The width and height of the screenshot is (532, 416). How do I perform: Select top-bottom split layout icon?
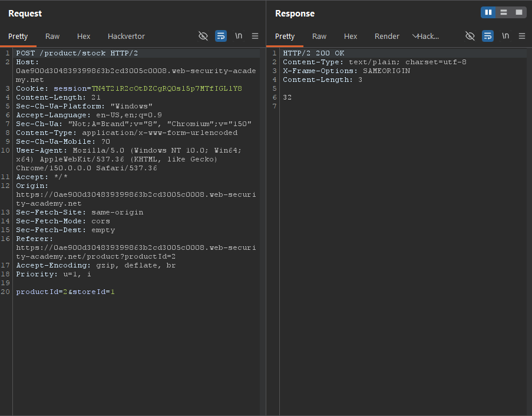point(504,12)
